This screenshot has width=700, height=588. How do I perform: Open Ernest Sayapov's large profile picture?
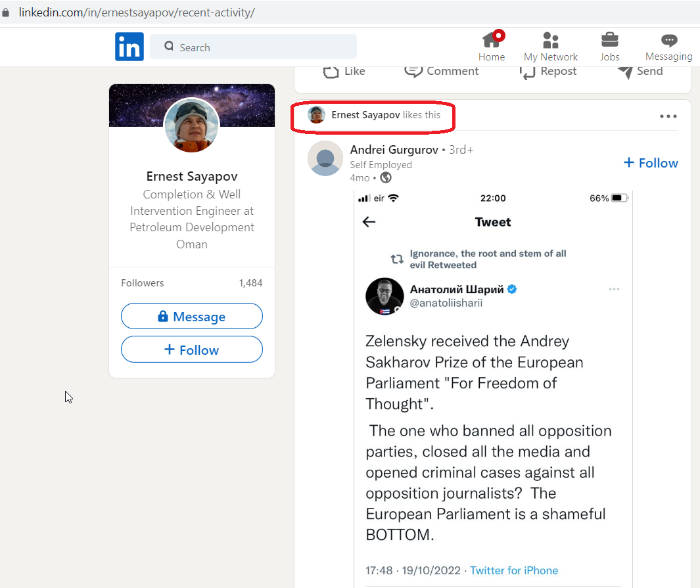(192, 125)
